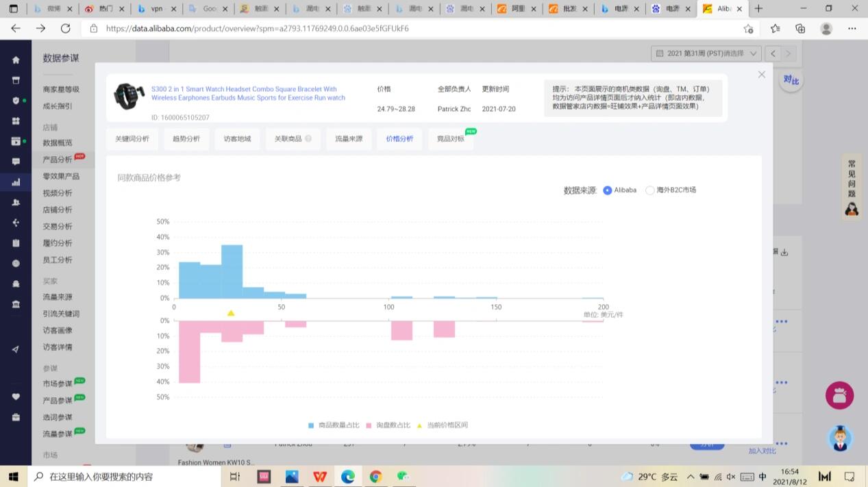Click the smart watch product thumbnail
The width and height of the screenshot is (868, 487).
129,96
